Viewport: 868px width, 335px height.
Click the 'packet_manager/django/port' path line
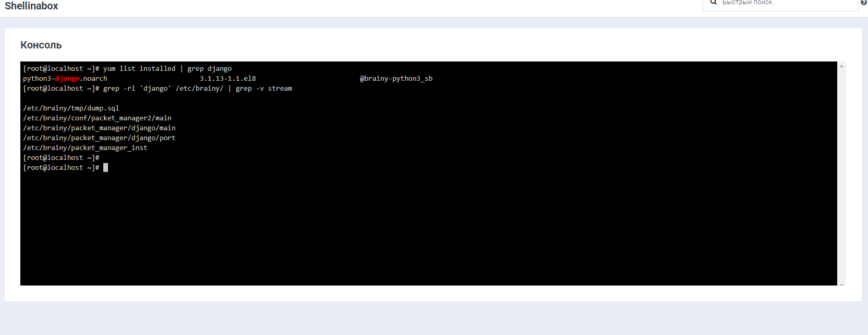tap(99, 138)
